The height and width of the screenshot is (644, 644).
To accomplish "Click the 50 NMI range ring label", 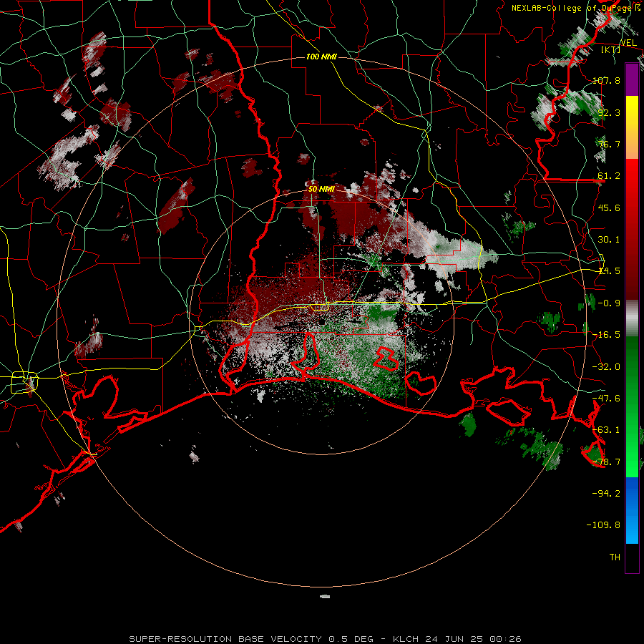I will click(x=321, y=190).
